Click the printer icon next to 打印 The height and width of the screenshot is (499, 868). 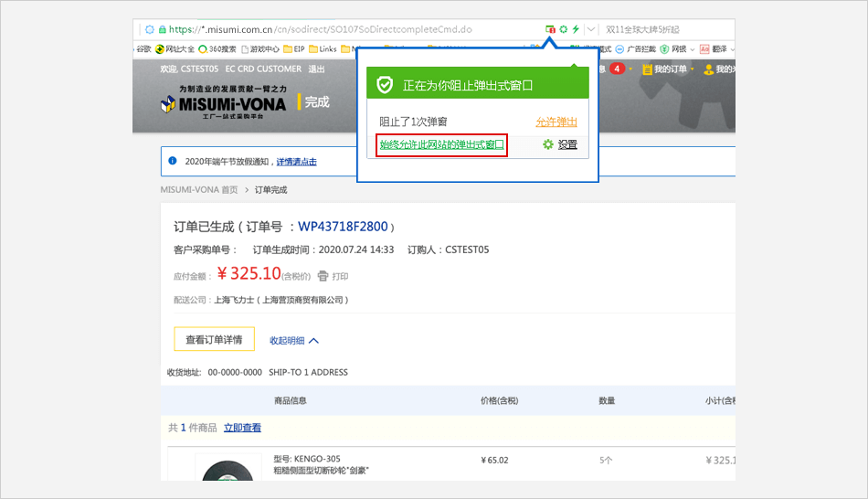[x=323, y=276]
